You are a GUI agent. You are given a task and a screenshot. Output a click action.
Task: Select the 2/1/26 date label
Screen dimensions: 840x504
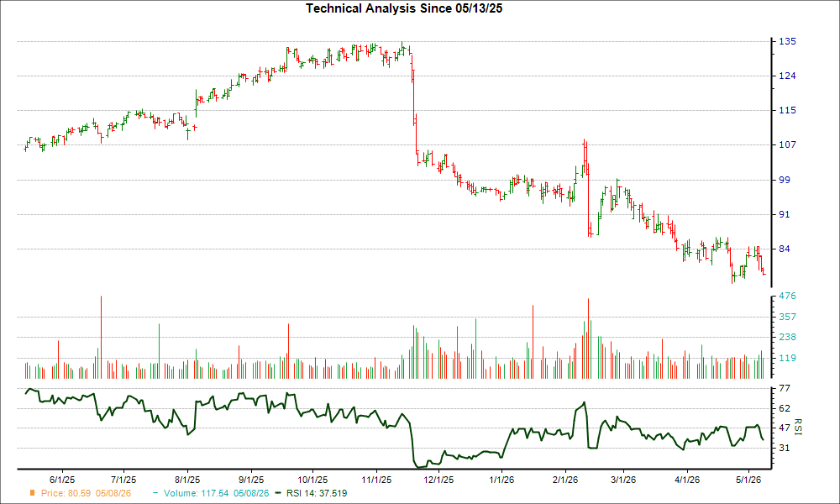[x=565, y=480]
